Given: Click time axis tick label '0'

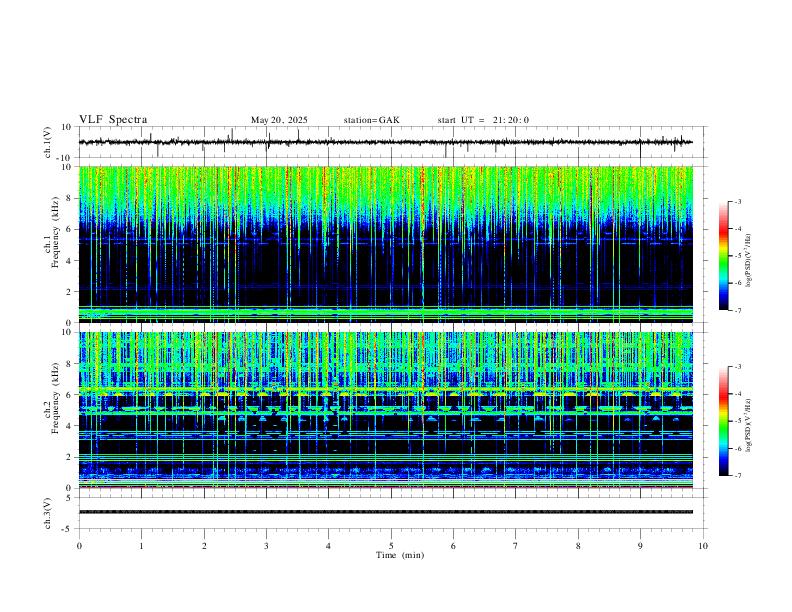Looking at the screenshot, I should [x=79, y=546].
